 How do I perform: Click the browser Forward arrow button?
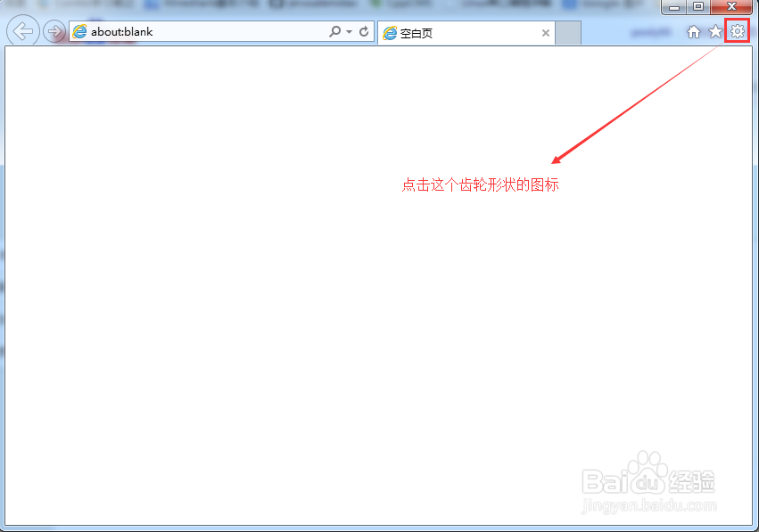click(54, 32)
